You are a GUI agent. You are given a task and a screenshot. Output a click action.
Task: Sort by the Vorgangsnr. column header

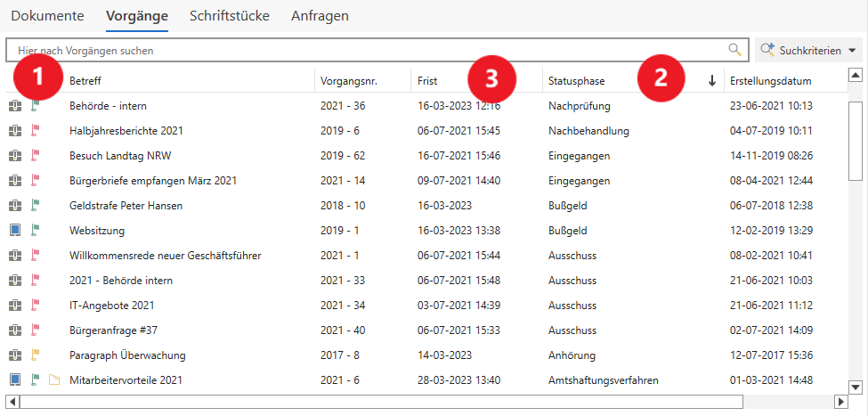coord(349,81)
